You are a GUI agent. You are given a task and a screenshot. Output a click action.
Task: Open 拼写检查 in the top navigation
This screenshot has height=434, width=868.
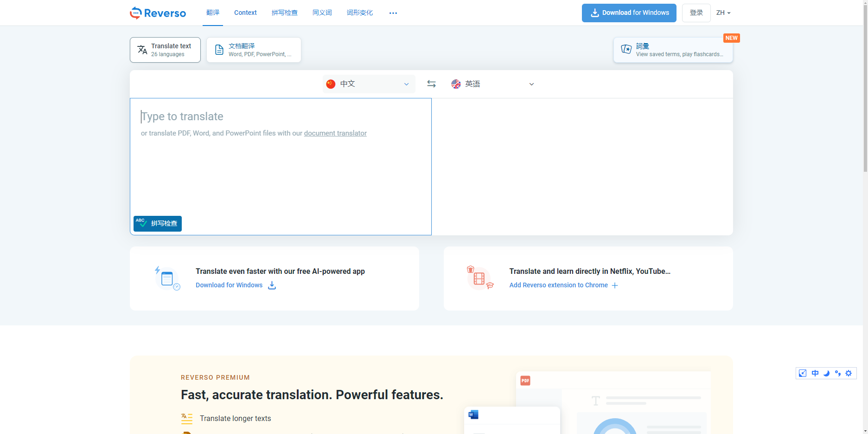285,13
